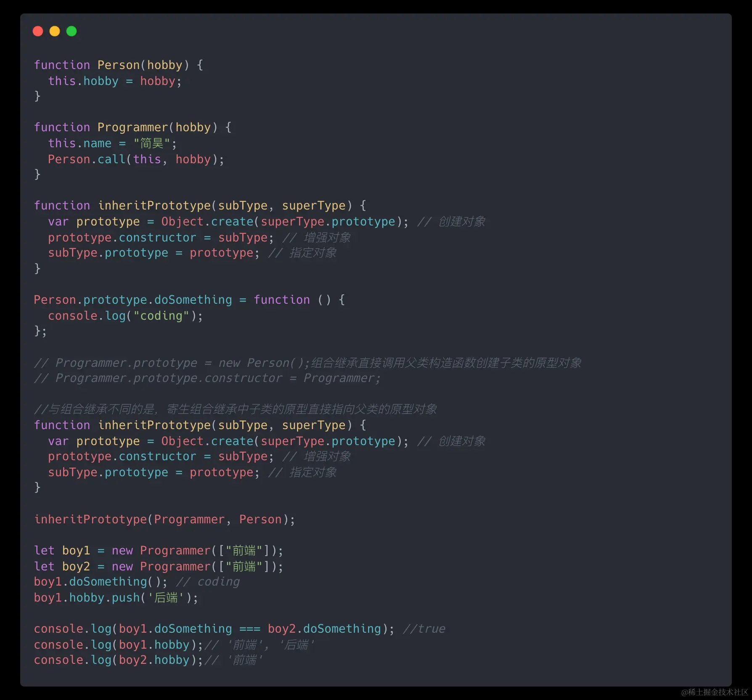Click comment '// Programmer.prototype = new Person();'
Viewport: 752px width, 700px height.
coord(172,363)
